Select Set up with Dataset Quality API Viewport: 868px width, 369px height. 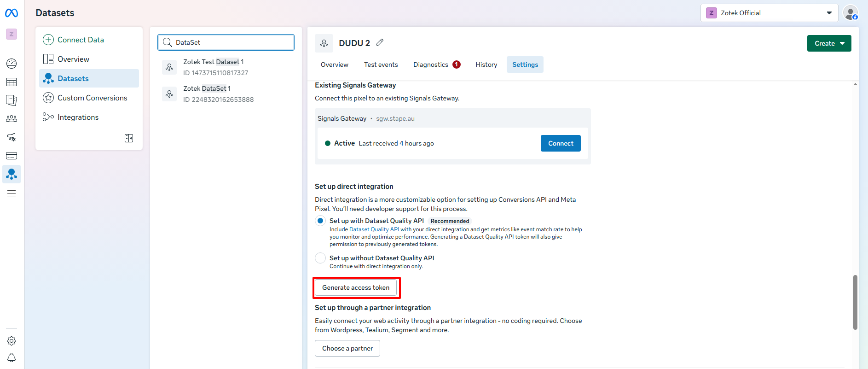point(320,221)
